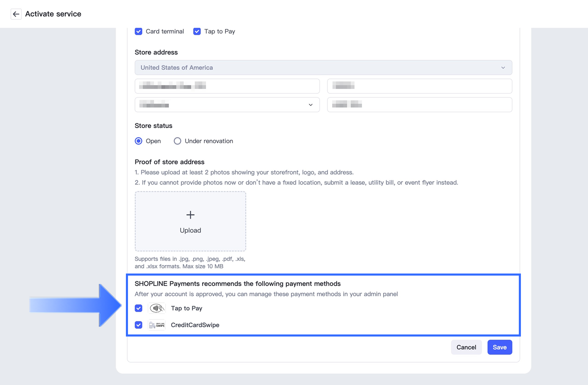This screenshot has width=588, height=385.
Task: Uncheck the top Tap to Pay checkbox
Action: tap(197, 32)
